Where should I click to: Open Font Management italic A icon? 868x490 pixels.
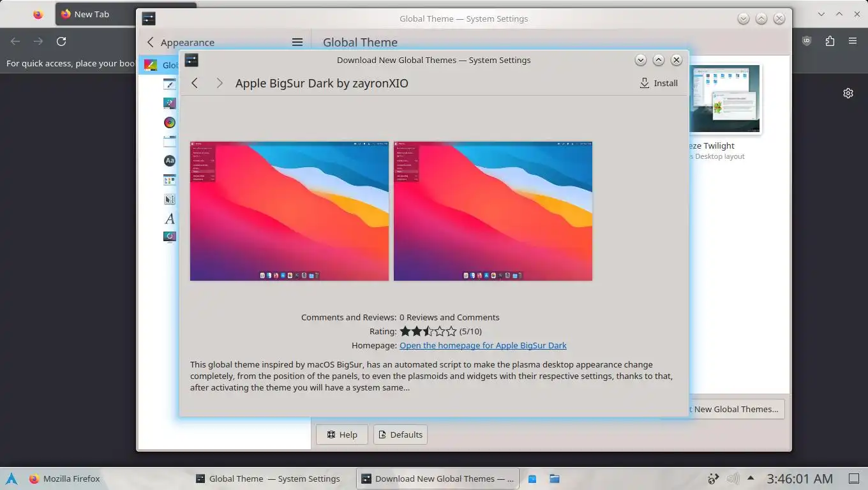(169, 218)
